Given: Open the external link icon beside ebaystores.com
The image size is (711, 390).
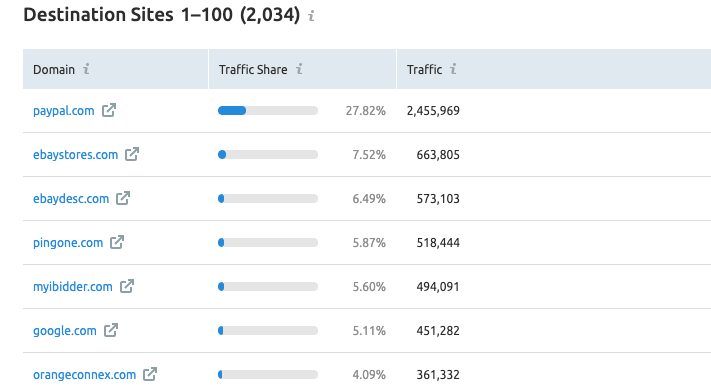Looking at the screenshot, I should point(132,154).
